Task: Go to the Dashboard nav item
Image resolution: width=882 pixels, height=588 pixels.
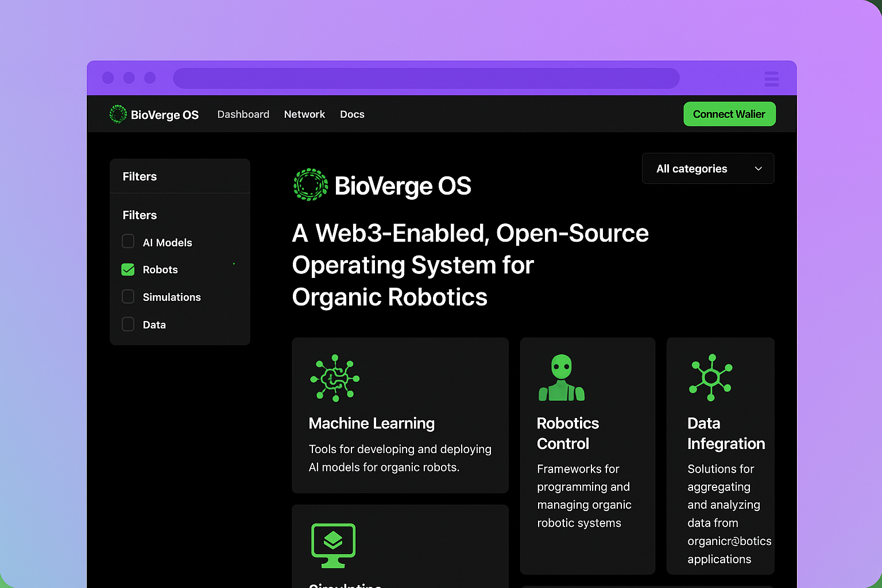Action: click(x=243, y=114)
